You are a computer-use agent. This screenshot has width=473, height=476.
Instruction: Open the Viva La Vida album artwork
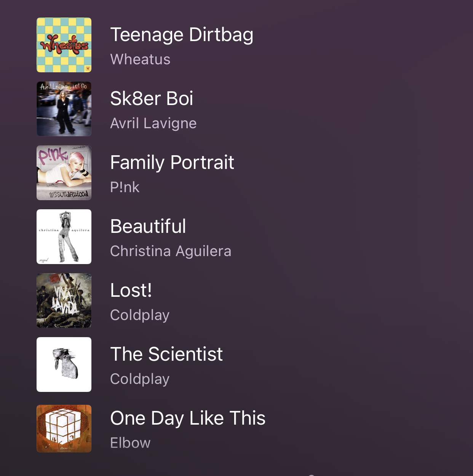[64, 301]
